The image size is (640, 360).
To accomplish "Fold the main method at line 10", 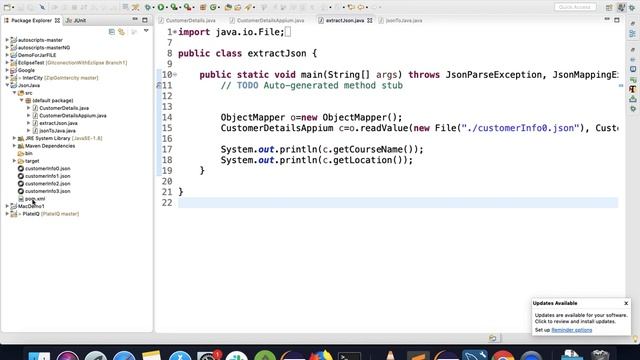I will [x=175, y=74].
